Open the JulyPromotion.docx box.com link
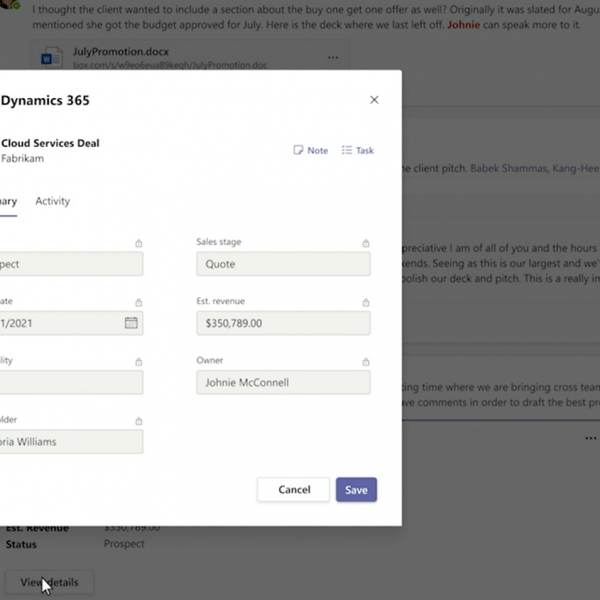 [x=170, y=65]
